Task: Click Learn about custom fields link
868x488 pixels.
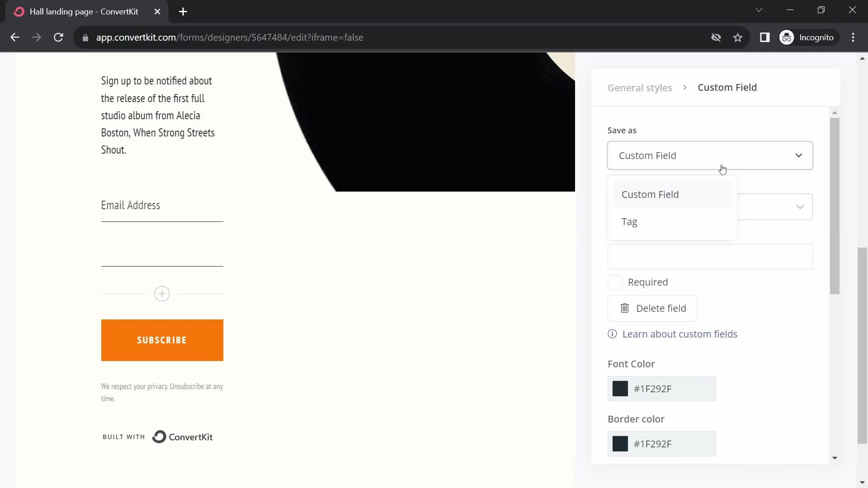Action: 680,333
